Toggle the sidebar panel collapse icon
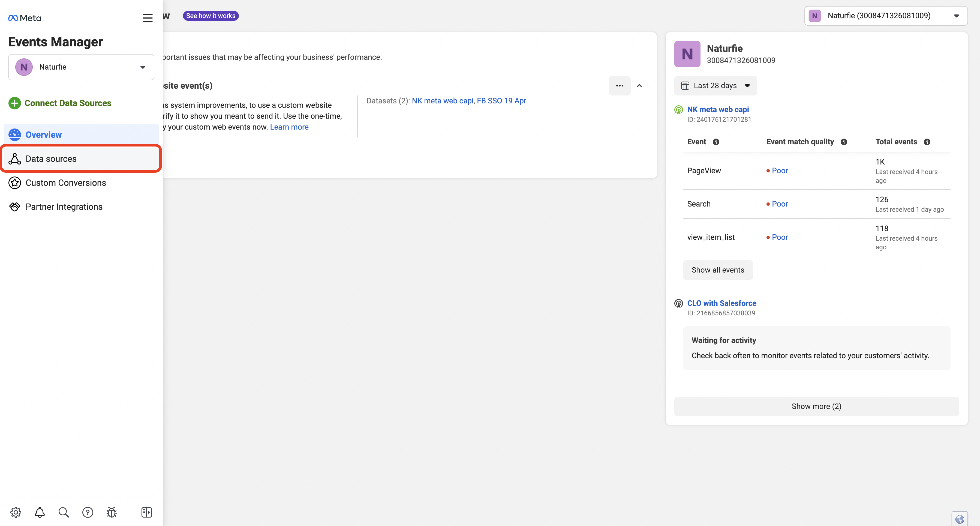This screenshot has height=526, width=980. click(x=146, y=512)
